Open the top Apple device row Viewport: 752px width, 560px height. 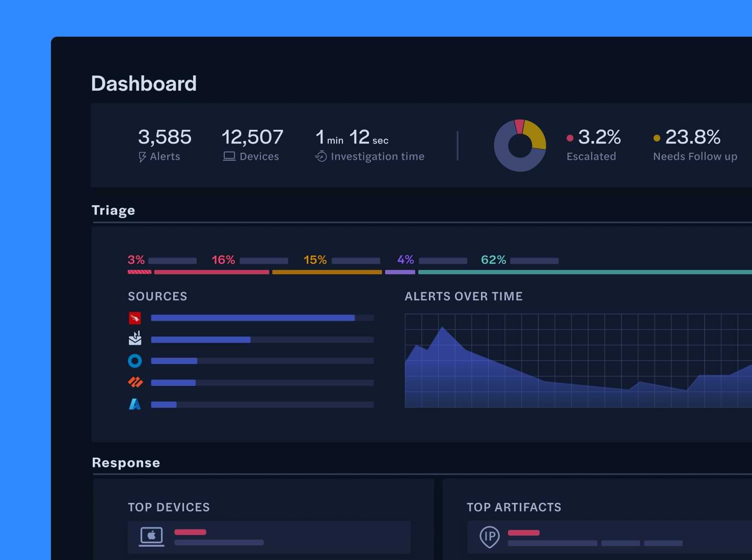click(269, 537)
